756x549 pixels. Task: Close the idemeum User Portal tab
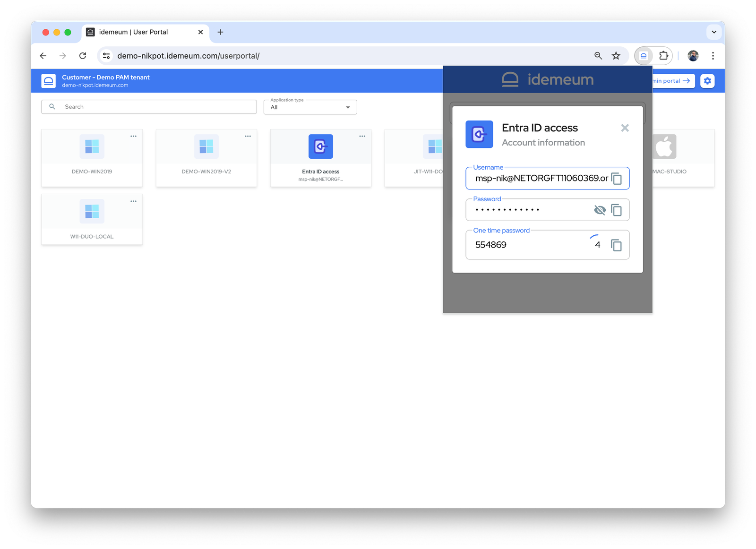click(x=200, y=32)
